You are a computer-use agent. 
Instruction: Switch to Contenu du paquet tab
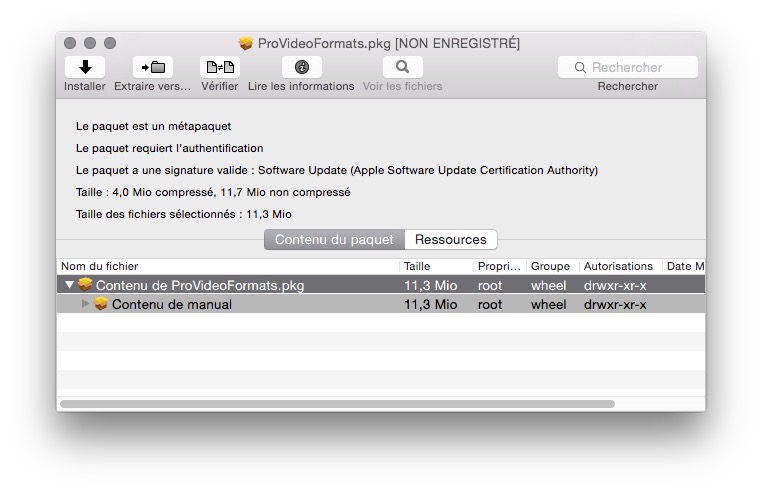click(x=334, y=240)
